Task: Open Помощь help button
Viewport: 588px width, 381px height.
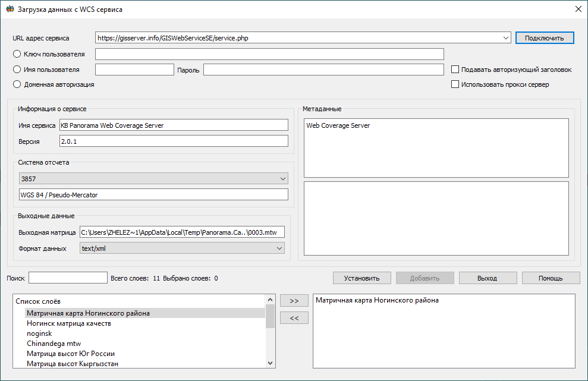Action: (551, 278)
